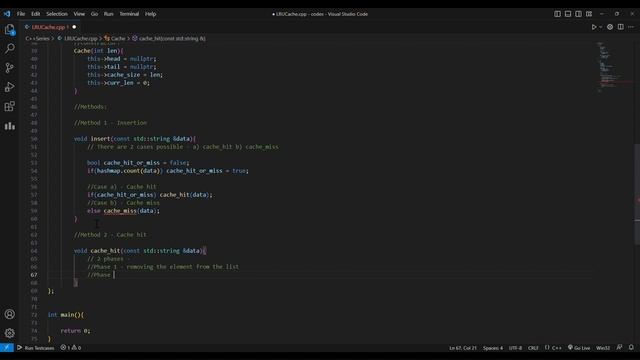Open the Go menu
The width and height of the screenshot is (640, 360).
(94, 14)
